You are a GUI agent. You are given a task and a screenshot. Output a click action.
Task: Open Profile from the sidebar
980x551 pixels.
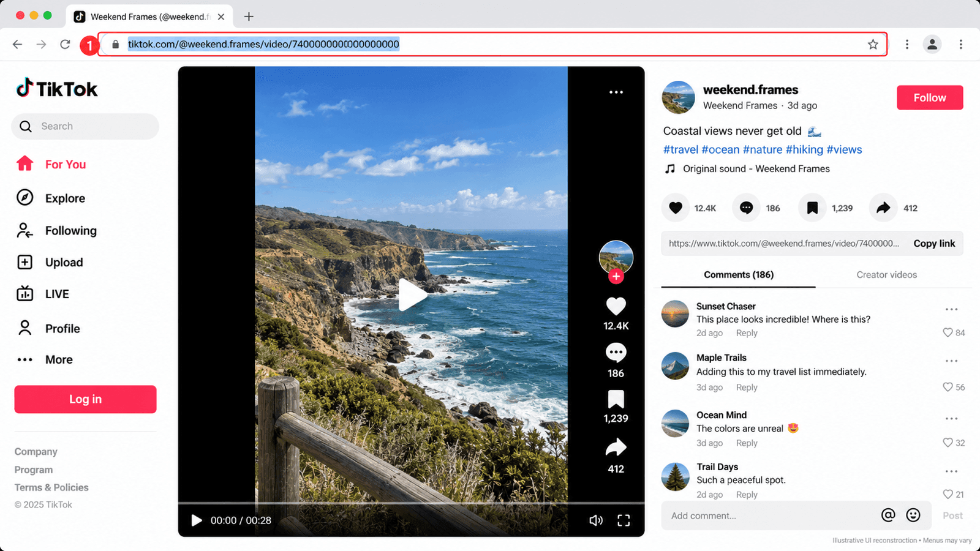coord(48,328)
